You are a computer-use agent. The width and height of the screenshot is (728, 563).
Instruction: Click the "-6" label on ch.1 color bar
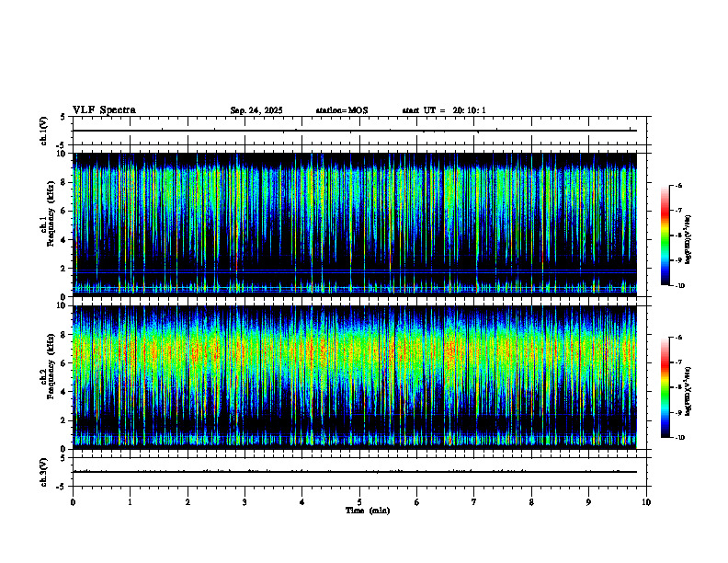678,185
